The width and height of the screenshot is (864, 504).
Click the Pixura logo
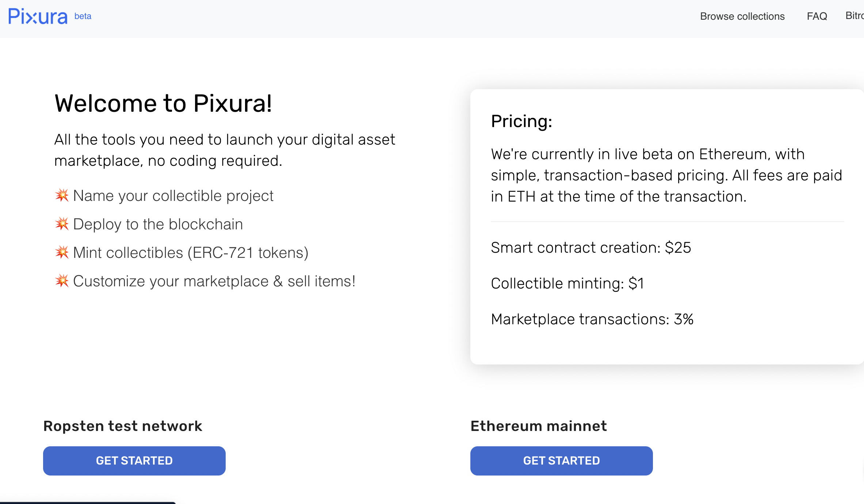[x=38, y=16]
